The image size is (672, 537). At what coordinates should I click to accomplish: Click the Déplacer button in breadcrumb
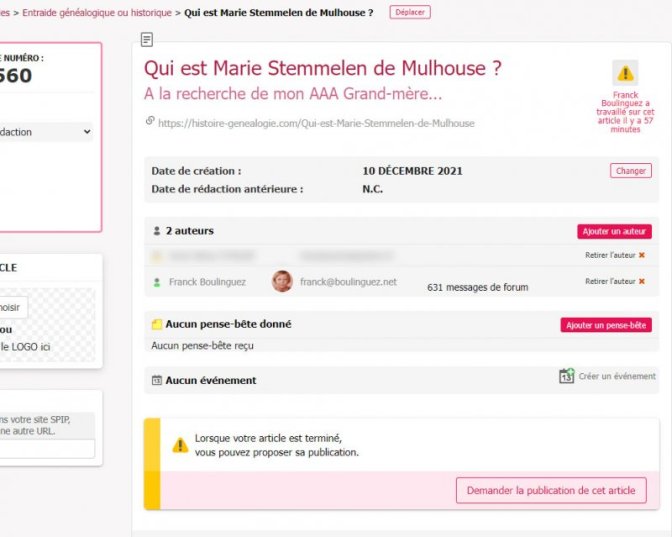click(410, 12)
